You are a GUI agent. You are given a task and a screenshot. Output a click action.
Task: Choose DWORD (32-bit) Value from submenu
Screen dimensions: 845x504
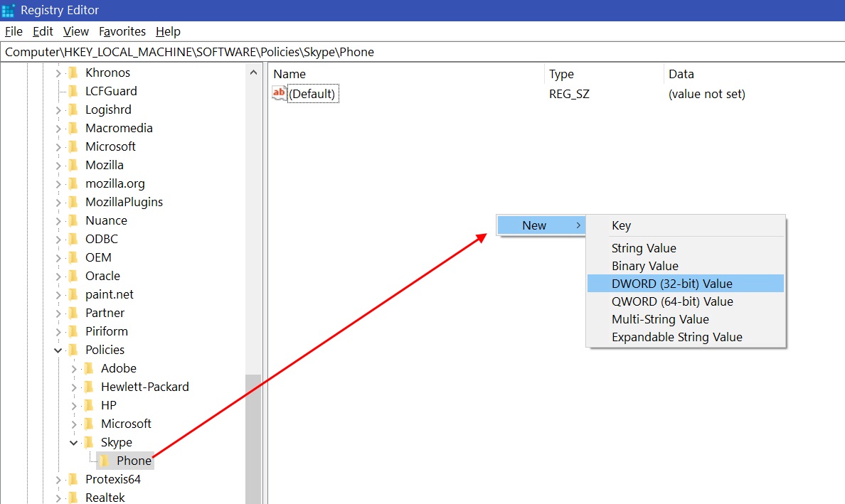pyautogui.click(x=671, y=284)
